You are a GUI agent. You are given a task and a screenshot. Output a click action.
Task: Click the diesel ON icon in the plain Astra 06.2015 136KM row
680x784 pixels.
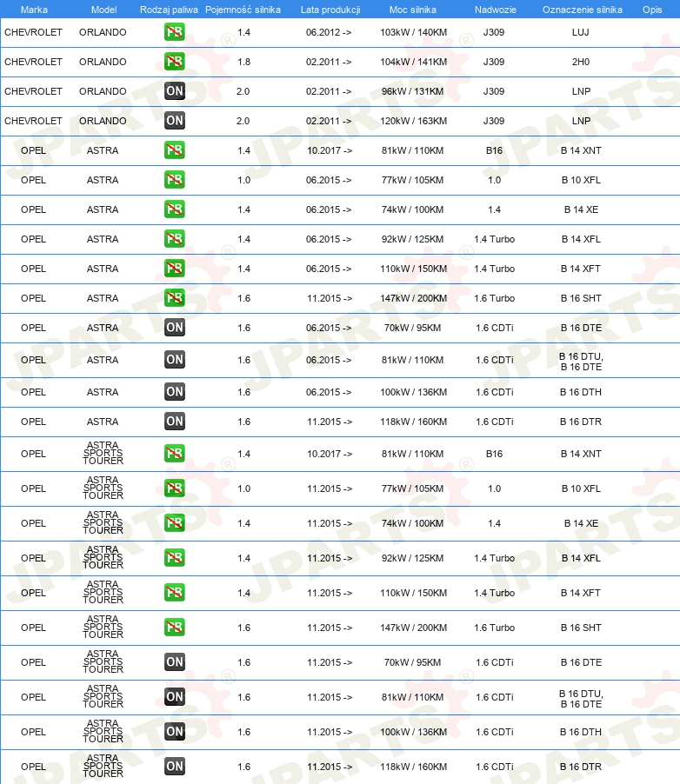click(x=174, y=391)
